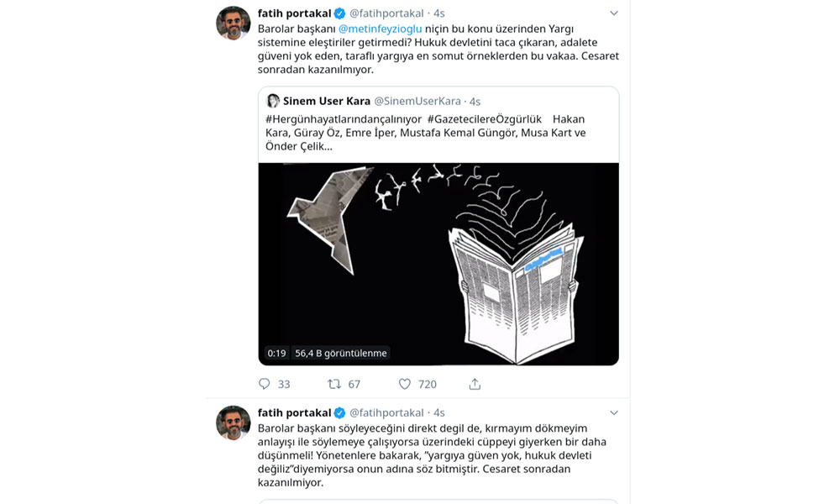Open the @metinfeyzioglu mention link
This screenshot has height=504, width=840.
coord(381,29)
